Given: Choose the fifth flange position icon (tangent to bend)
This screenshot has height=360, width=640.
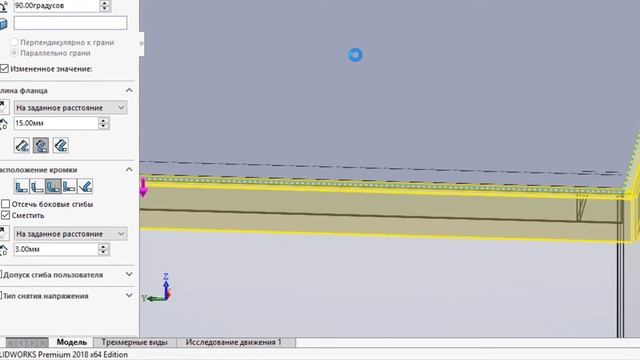Looking at the screenshot, I should [x=85, y=187].
